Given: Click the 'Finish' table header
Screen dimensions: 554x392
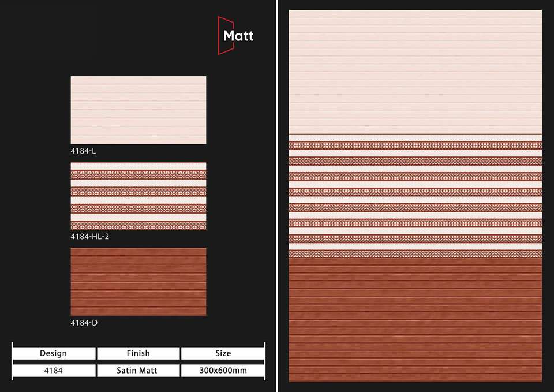Looking at the screenshot, I should point(138,353).
